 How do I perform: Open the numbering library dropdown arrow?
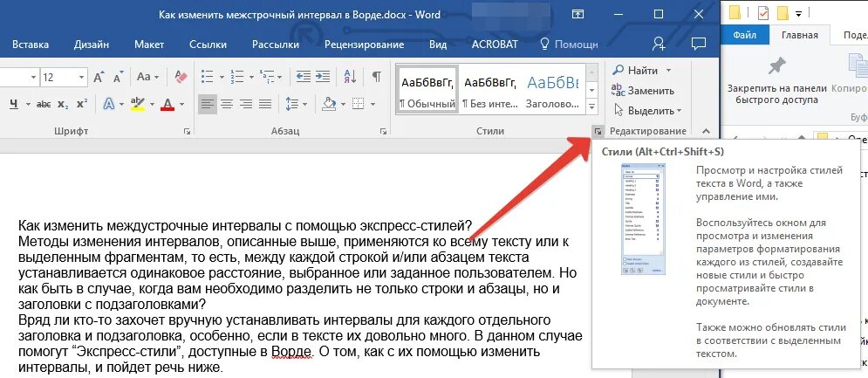(x=250, y=77)
